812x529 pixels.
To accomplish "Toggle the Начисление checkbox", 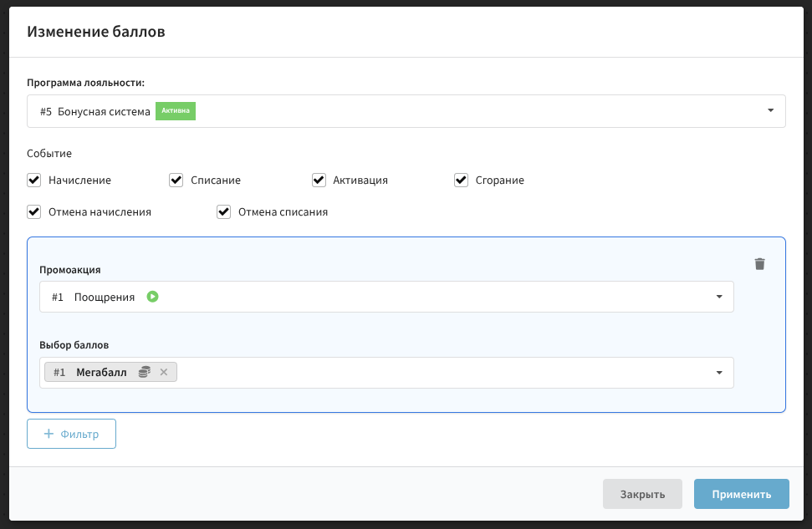I will tap(34, 180).
